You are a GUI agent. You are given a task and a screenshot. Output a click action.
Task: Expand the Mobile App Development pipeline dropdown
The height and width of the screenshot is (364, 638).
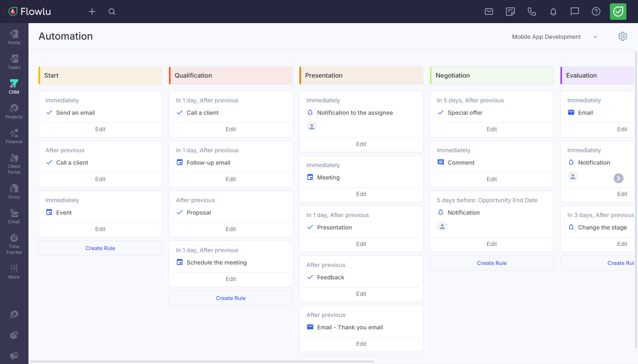[555, 37]
